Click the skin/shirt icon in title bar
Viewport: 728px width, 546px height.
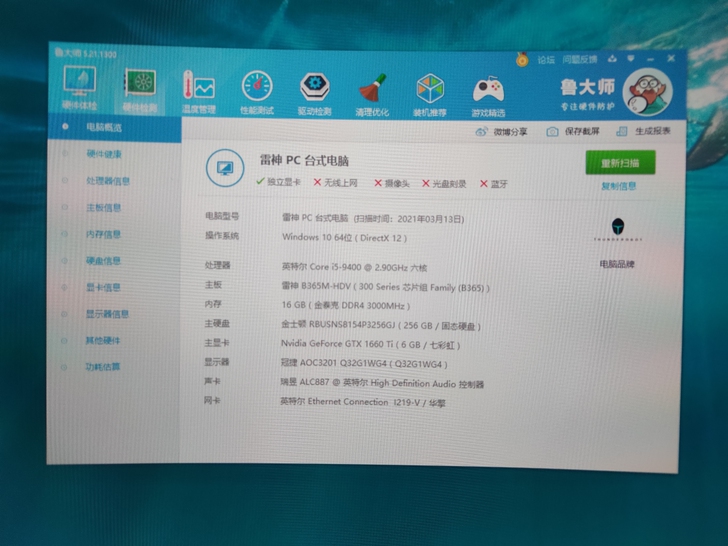612,58
